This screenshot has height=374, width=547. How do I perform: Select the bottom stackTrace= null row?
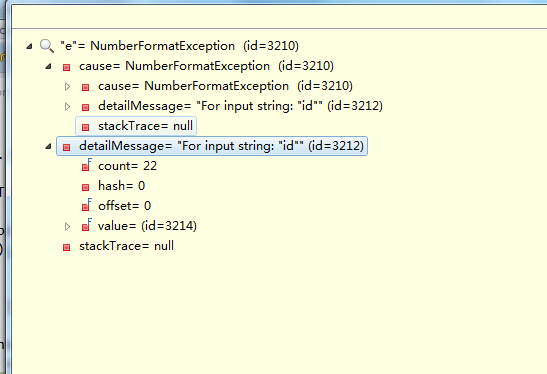(x=126, y=246)
